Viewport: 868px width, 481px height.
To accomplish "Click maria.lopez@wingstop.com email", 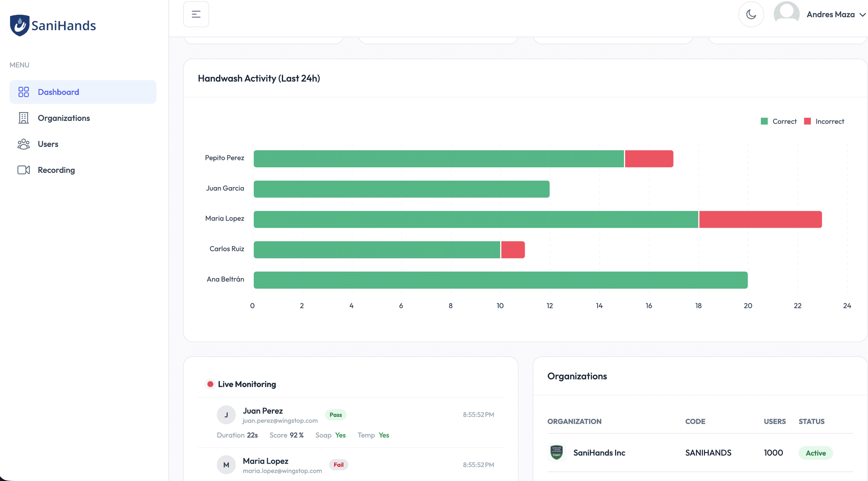I will click(x=282, y=471).
